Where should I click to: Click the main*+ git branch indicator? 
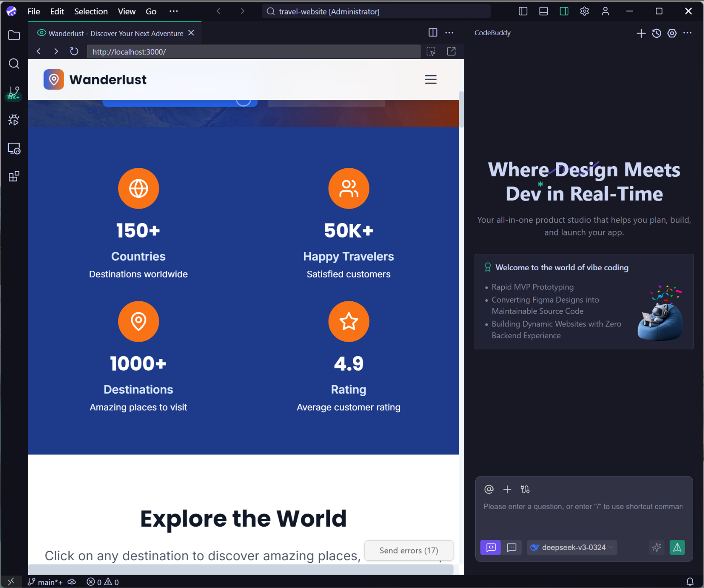click(x=45, y=582)
